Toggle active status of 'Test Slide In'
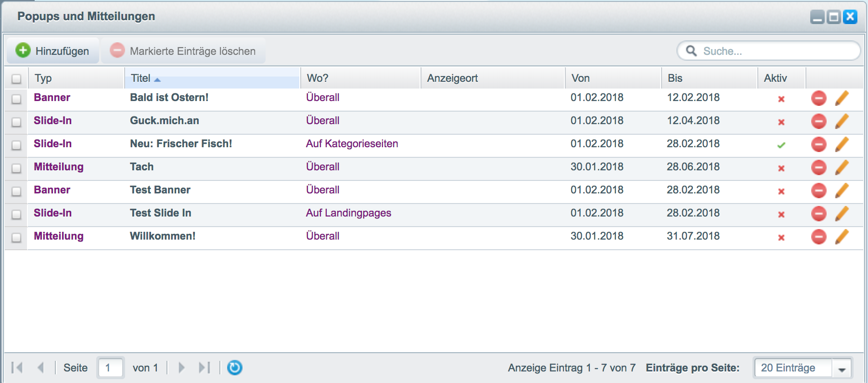The width and height of the screenshot is (868, 383). coord(781,215)
